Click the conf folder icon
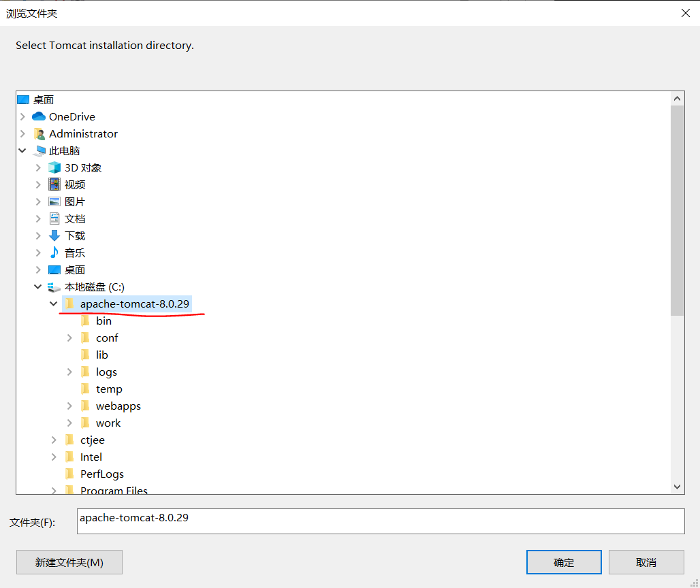Screen dimensions: 700x588 pos(85,338)
